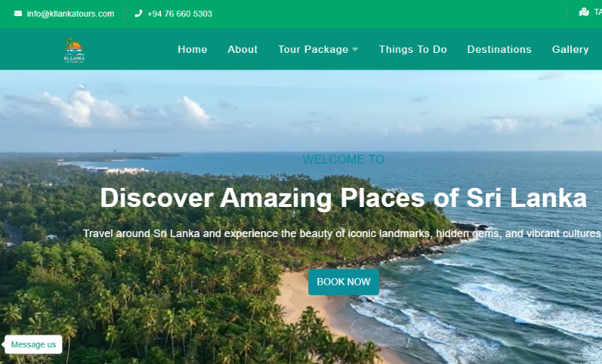This screenshot has width=602, height=364.
Task: Expand the Tour Package dropdown arrow
Action: pos(355,49)
